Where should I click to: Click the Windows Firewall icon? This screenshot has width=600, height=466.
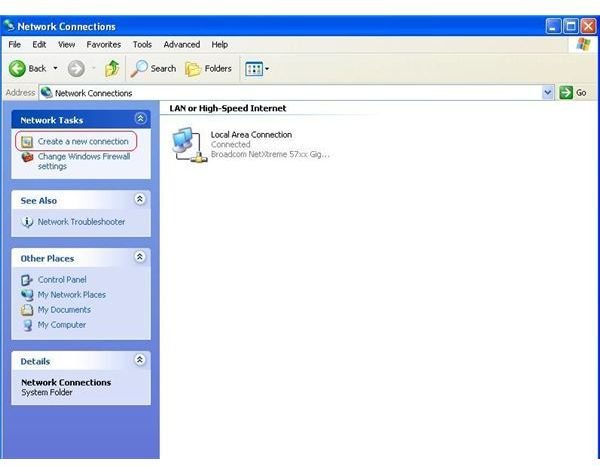[x=27, y=157]
